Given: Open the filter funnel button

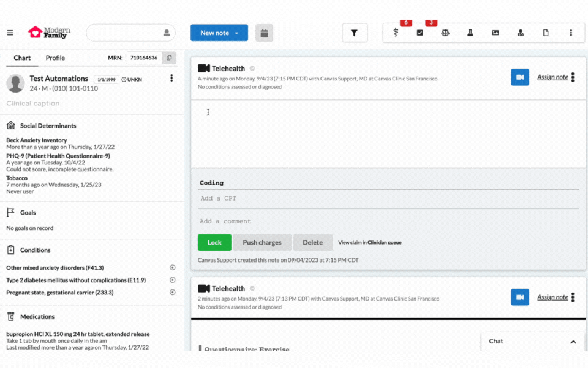Looking at the screenshot, I should 355,33.
